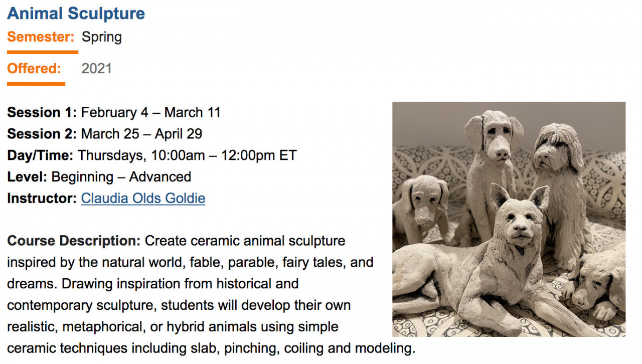Click the Instructor label
Viewport: 642px width, 364px height.
(x=42, y=199)
